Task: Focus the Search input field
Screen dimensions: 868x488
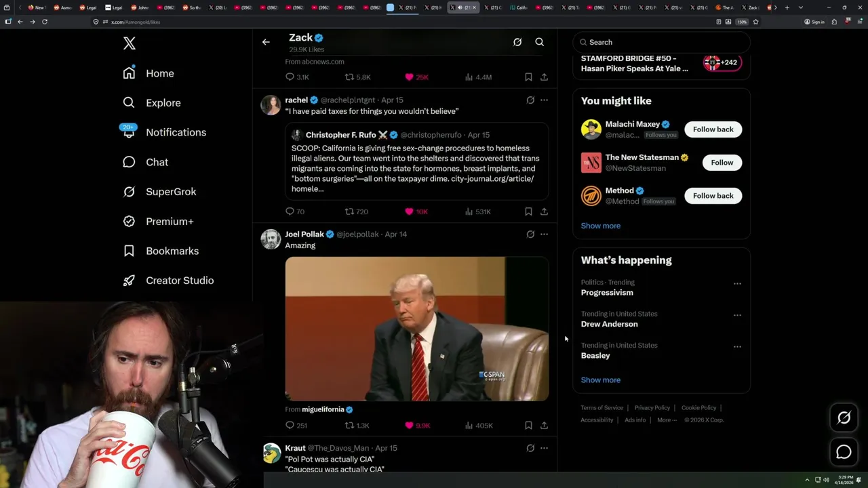Action: tap(662, 42)
